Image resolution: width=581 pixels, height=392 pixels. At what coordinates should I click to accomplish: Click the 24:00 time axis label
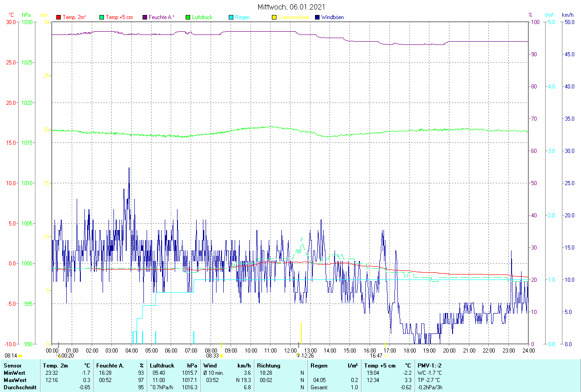click(x=528, y=351)
